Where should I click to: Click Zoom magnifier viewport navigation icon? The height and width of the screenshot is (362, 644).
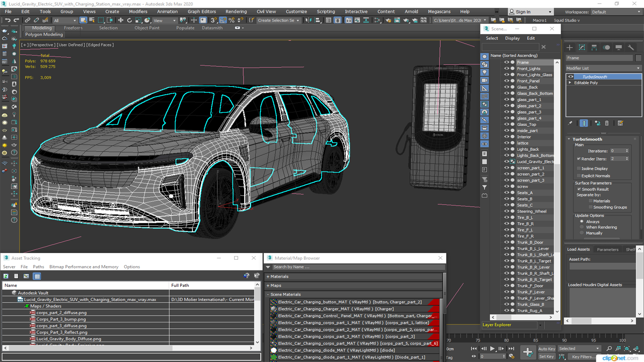609,349
